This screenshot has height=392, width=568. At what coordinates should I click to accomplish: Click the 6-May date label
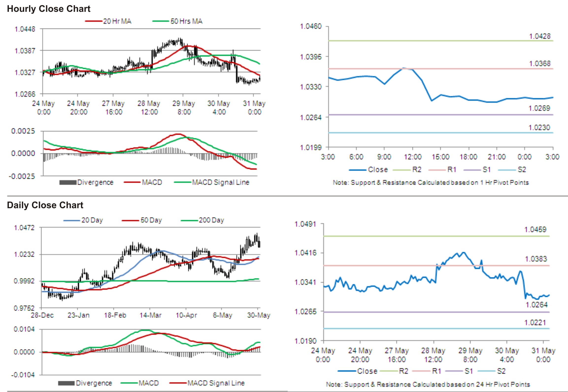222,315
